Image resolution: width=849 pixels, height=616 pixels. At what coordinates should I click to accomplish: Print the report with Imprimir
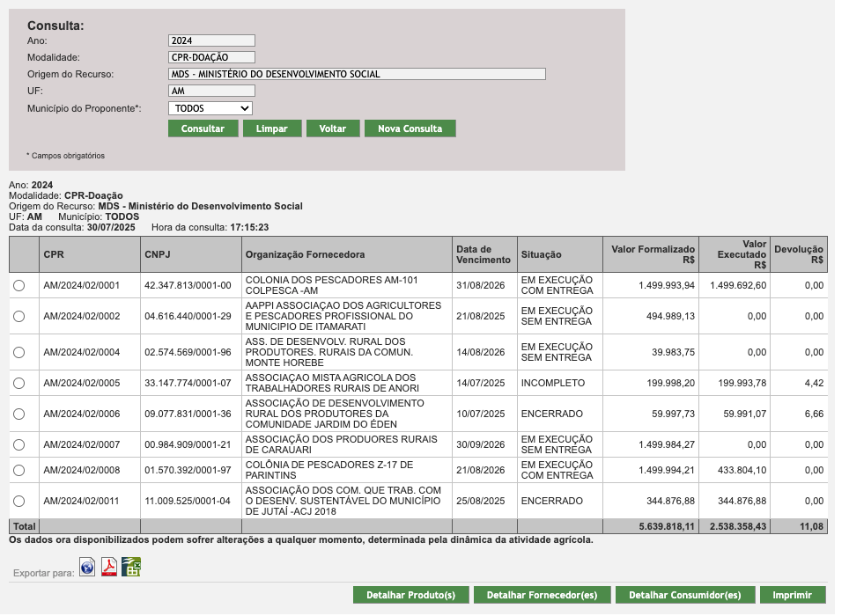[x=792, y=596]
